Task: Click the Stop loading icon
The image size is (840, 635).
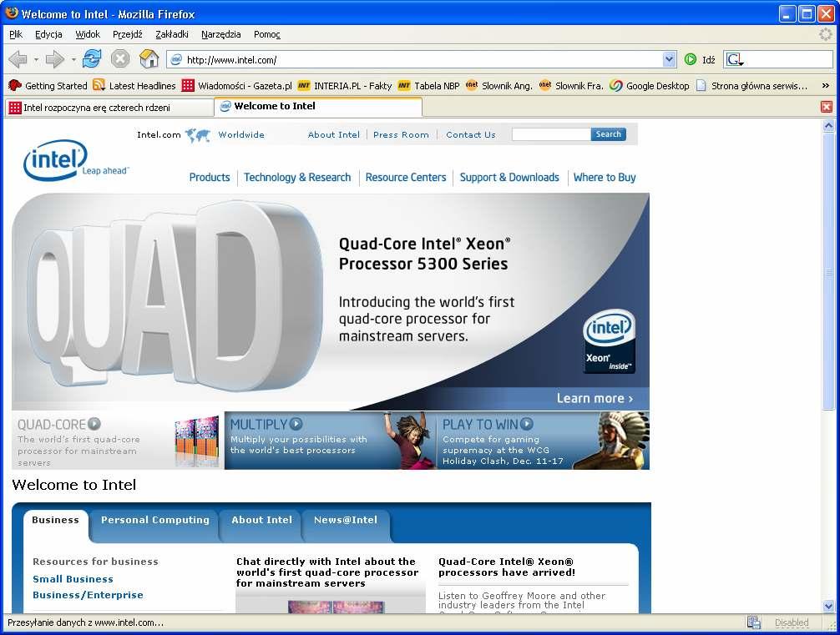Action: point(120,59)
